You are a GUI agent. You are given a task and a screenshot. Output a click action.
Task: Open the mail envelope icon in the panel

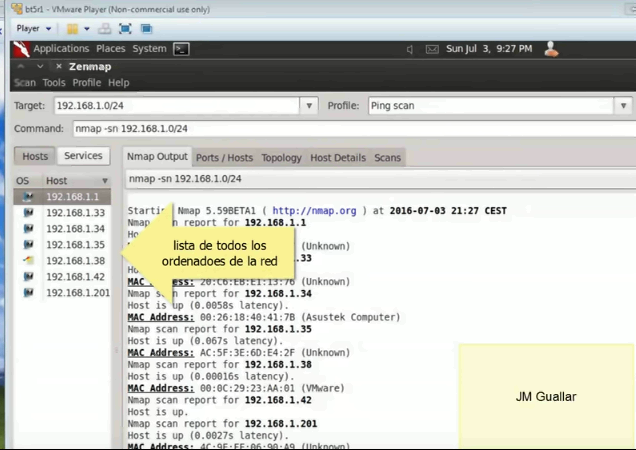click(x=431, y=49)
